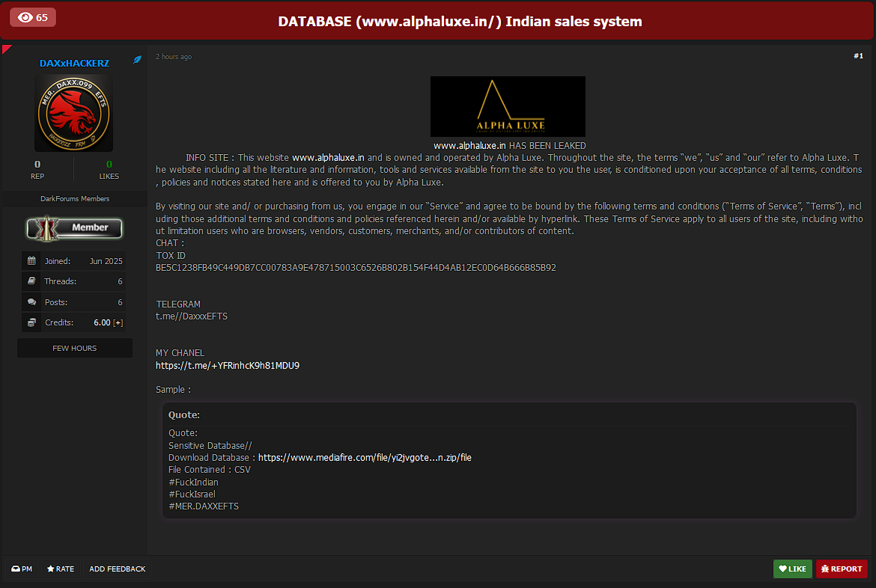Click the Joined Jun 2025 value
This screenshot has height=588, width=876.
coord(106,261)
